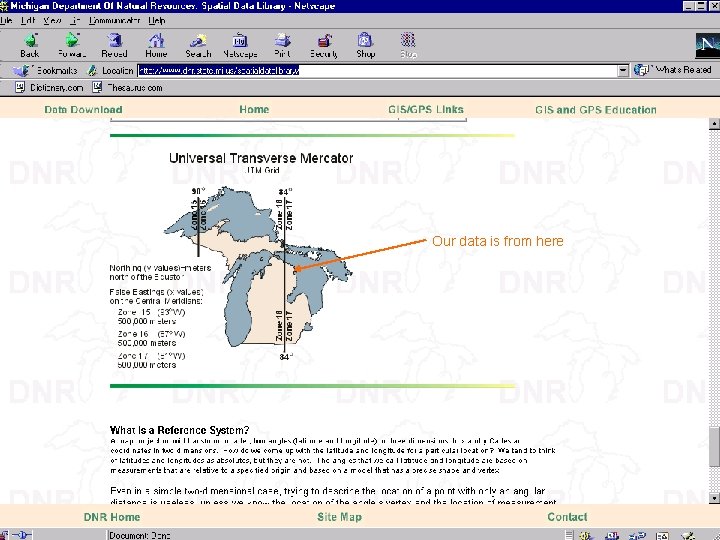720x540 pixels.
Task: Reload the page using the Reload icon
Action: tap(114, 40)
